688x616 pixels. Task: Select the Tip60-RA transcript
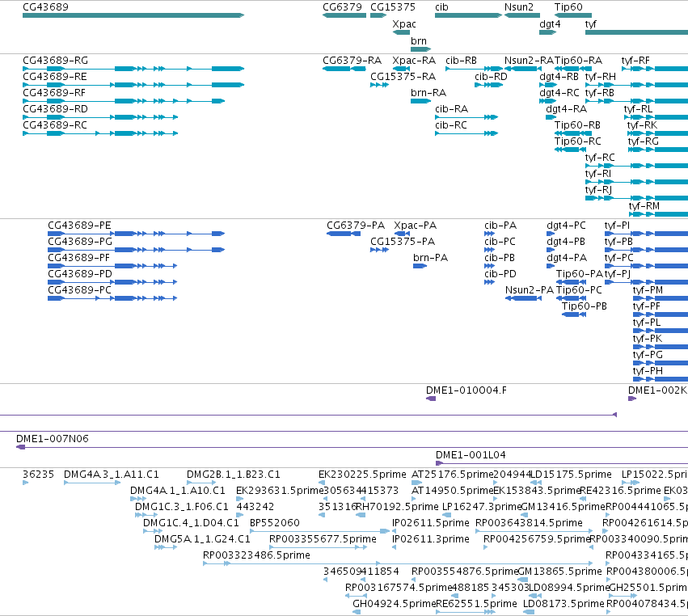(573, 69)
